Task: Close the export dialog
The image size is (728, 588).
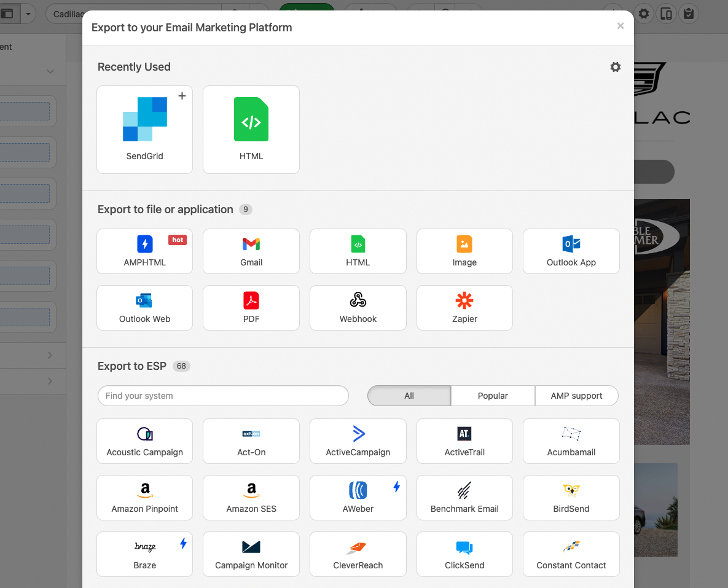Action: 620,26
